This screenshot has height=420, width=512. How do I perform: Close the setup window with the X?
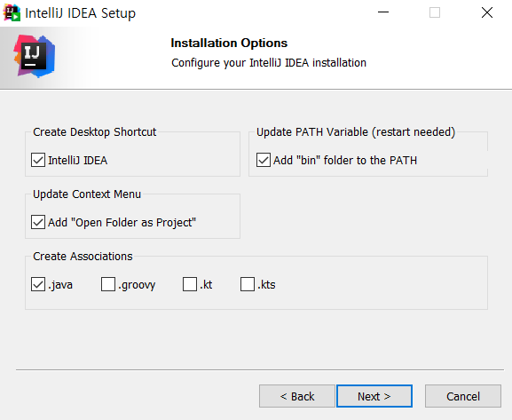pos(487,12)
